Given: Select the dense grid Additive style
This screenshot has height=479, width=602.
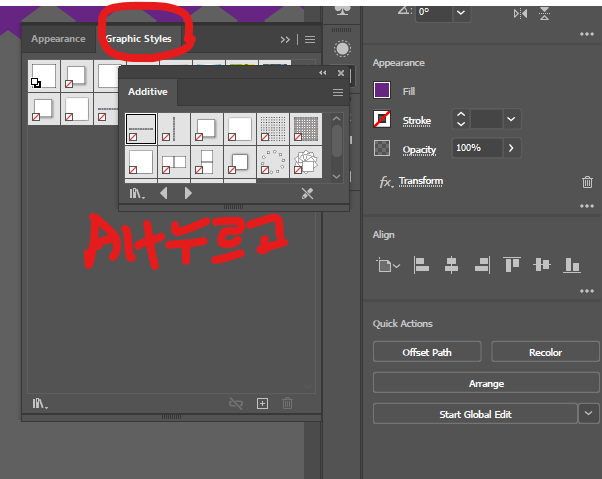Looking at the screenshot, I should tap(306, 129).
